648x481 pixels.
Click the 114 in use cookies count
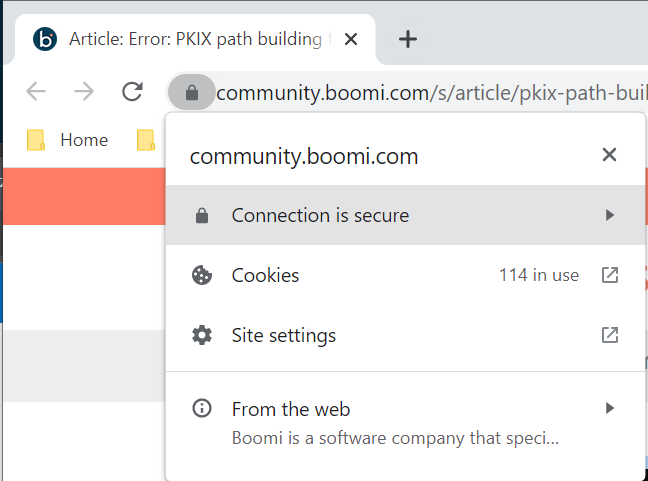point(539,275)
